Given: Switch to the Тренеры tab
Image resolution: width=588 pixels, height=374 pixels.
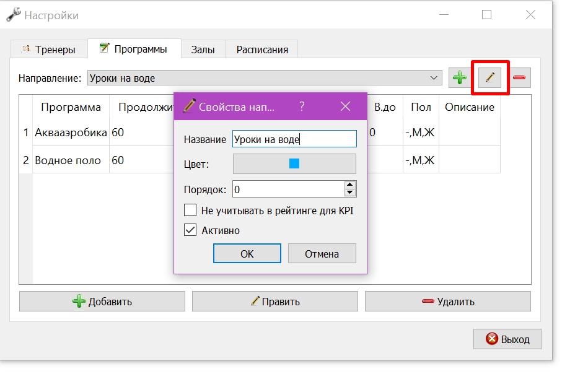Looking at the screenshot, I should pos(49,50).
